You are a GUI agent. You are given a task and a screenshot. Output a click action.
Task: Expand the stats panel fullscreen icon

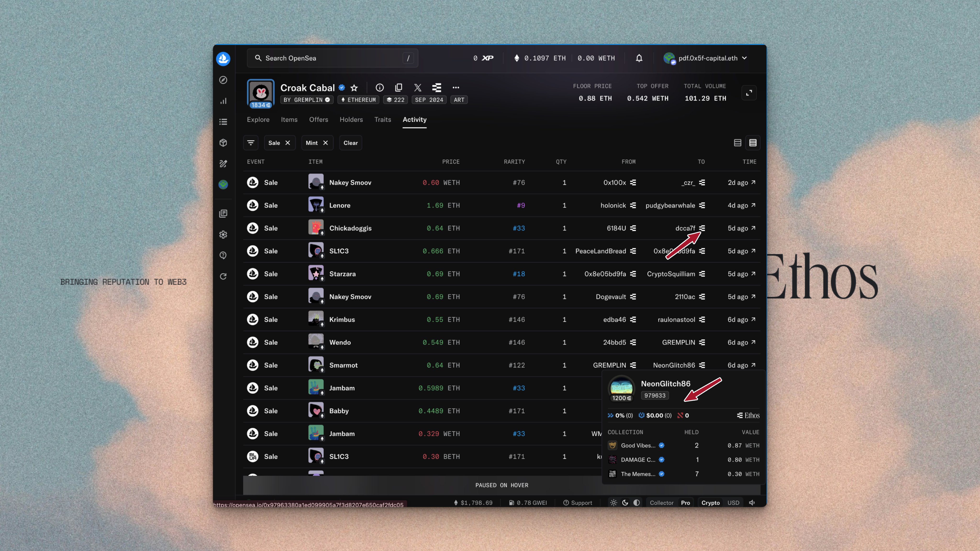[x=749, y=93]
